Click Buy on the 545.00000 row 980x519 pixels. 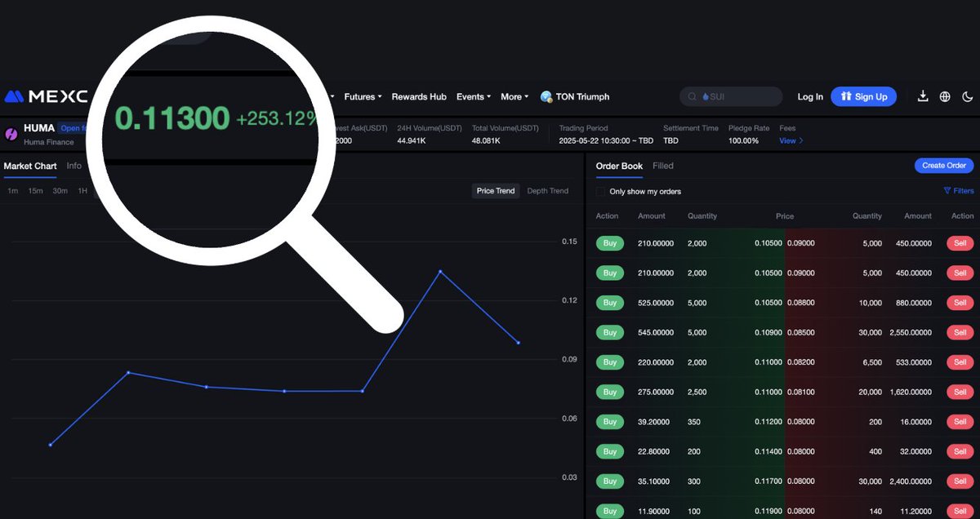point(610,332)
